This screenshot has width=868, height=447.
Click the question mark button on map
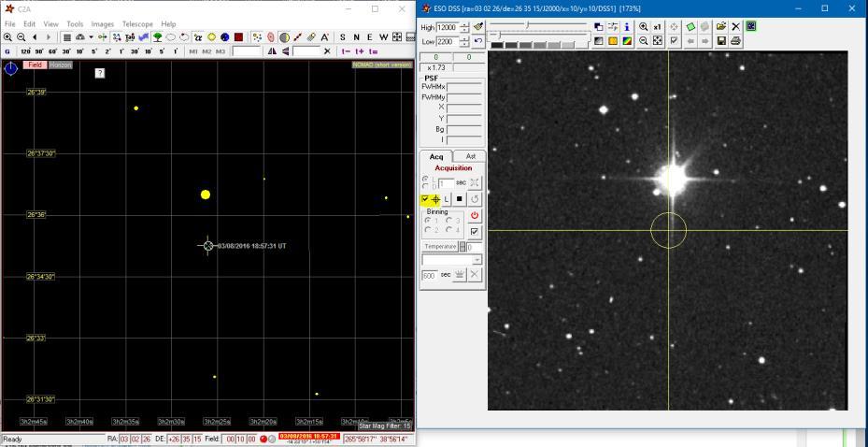100,73
